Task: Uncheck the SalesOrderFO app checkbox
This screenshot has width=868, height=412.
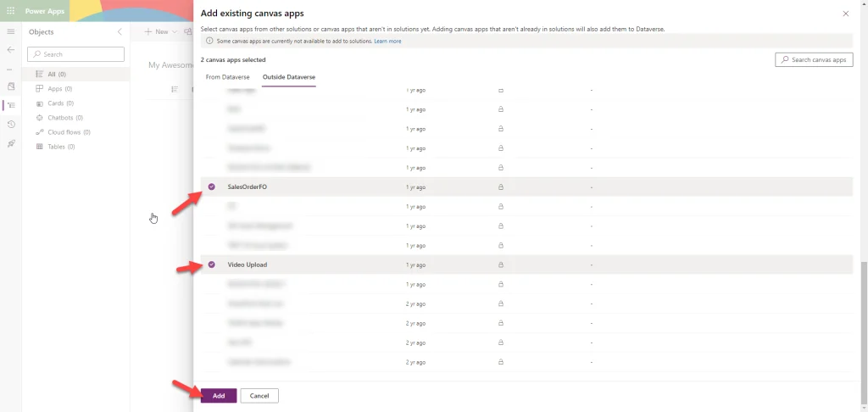Action: pyautogui.click(x=211, y=187)
